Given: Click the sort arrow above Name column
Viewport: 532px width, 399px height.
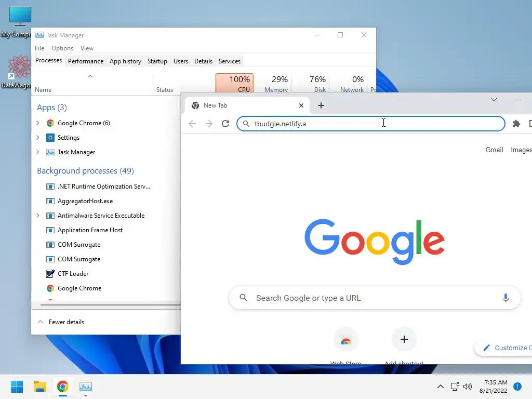Looking at the screenshot, I should click(90, 76).
